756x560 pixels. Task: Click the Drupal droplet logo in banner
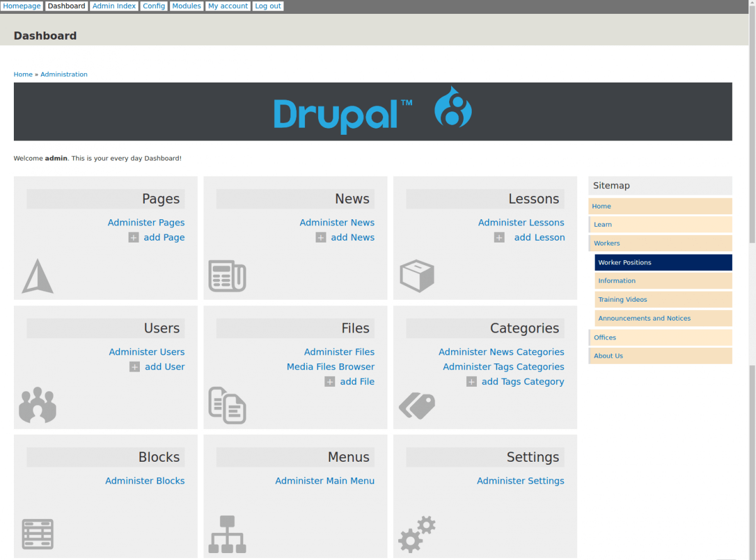(453, 107)
